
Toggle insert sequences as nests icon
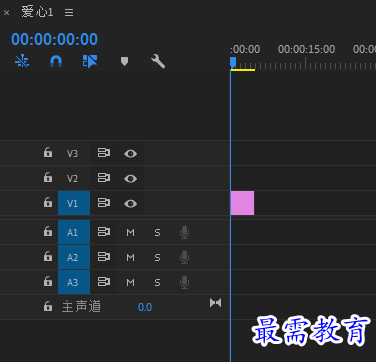point(22,61)
